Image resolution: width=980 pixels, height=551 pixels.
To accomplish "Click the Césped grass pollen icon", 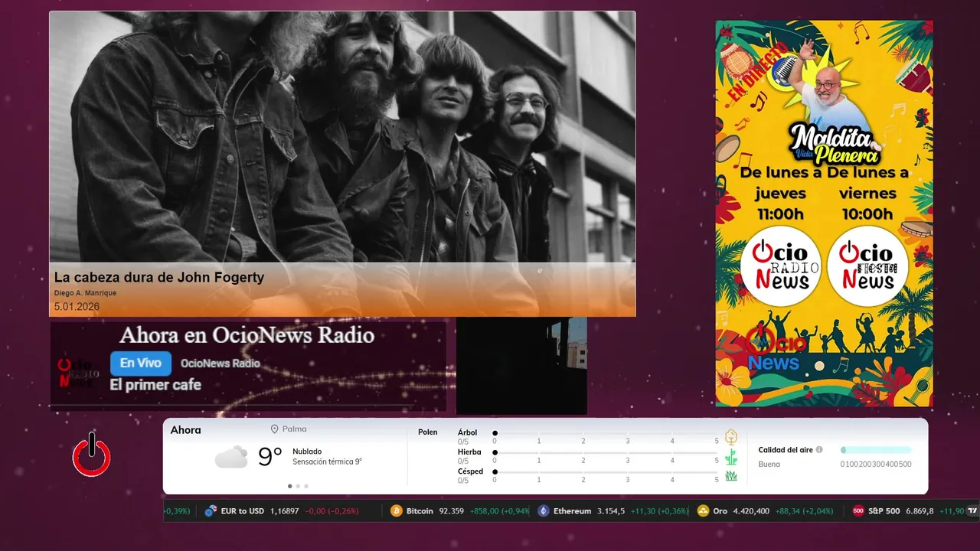I will click(731, 476).
